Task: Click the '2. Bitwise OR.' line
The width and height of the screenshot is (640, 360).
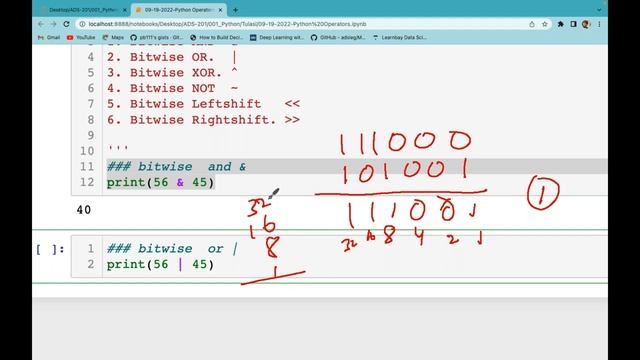Action: [171, 57]
